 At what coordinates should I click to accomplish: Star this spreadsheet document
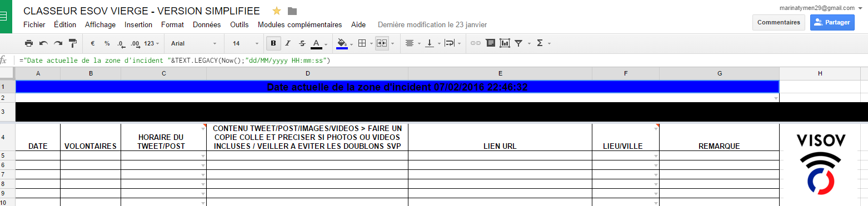(277, 11)
